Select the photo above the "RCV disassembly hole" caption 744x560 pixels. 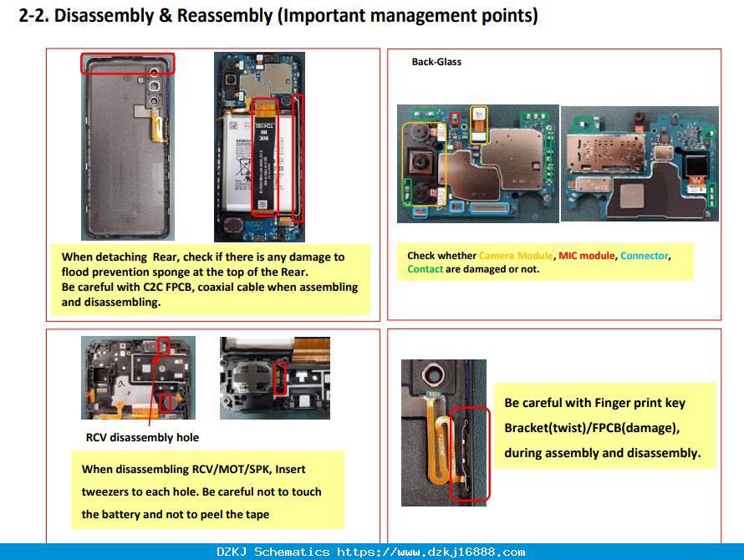[x=138, y=378]
